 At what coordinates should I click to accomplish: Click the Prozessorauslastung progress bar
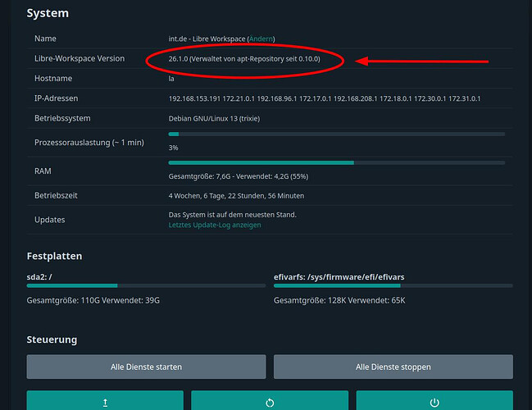pyautogui.click(x=336, y=134)
